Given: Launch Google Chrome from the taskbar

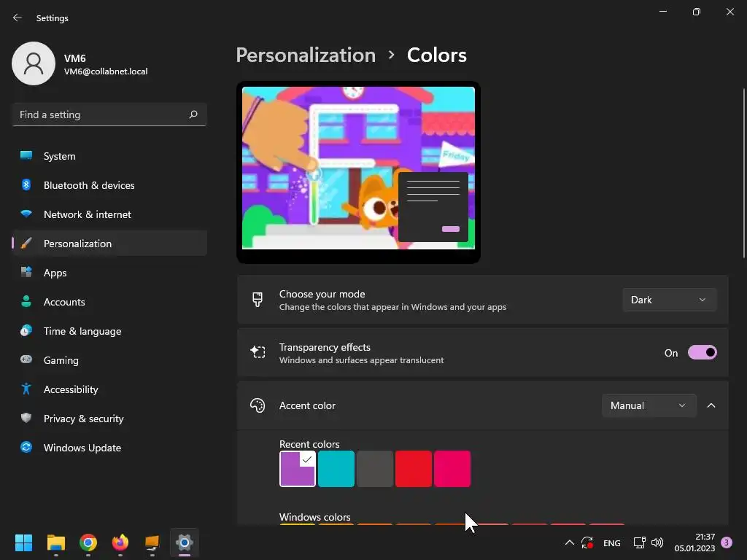Looking at the screenshot, I should click(88, 542).
